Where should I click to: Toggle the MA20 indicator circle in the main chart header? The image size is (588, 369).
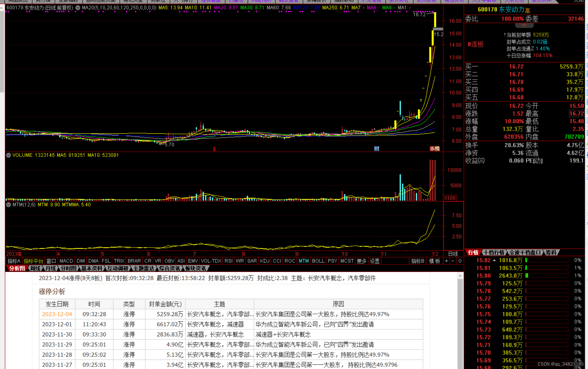click(78, 8)
